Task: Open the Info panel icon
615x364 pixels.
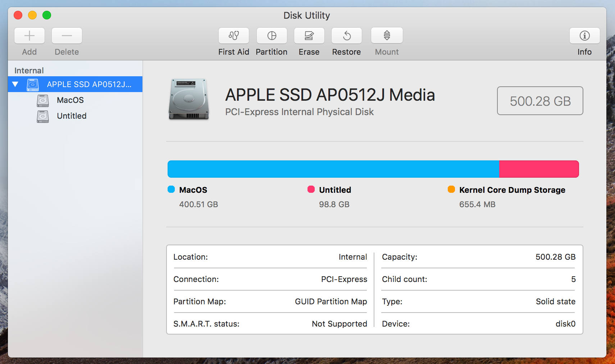Action: click(x=585, y=36)
